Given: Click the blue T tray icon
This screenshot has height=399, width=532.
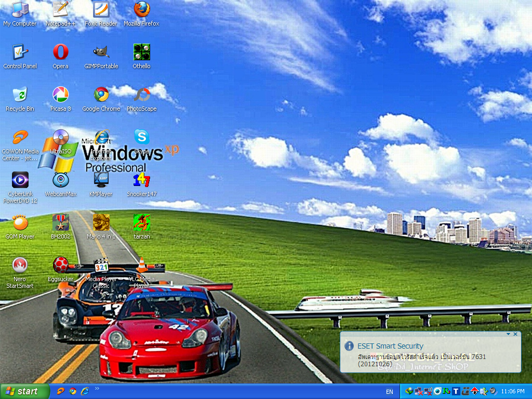Looking at the screenshot, I should coord(456,392).
